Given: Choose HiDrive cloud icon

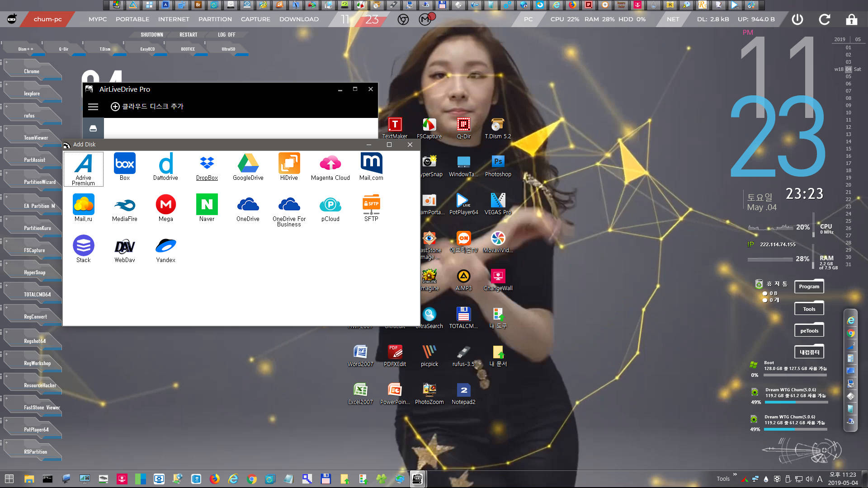Looking at the screenshot, I should pyautogui.click(x=289, y=167).
